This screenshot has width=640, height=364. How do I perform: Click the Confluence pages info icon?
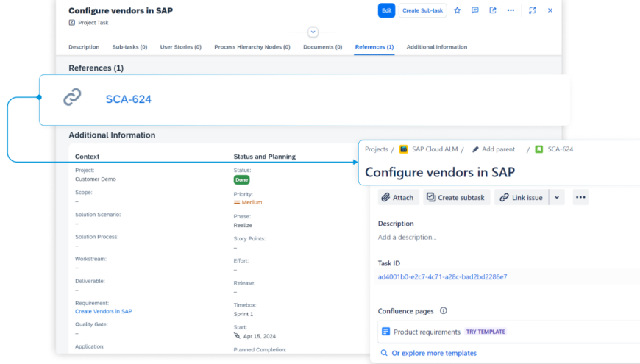click(444, 311)
